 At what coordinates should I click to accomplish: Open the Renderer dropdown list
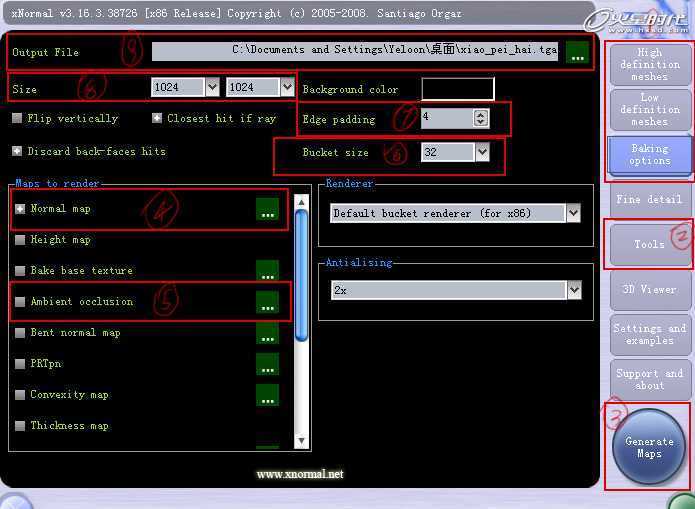(x=574, y=213)
